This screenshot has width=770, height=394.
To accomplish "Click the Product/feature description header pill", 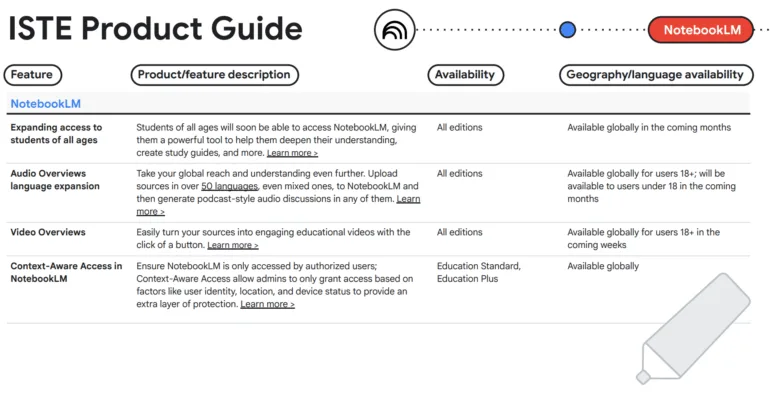I will point(214,75).
